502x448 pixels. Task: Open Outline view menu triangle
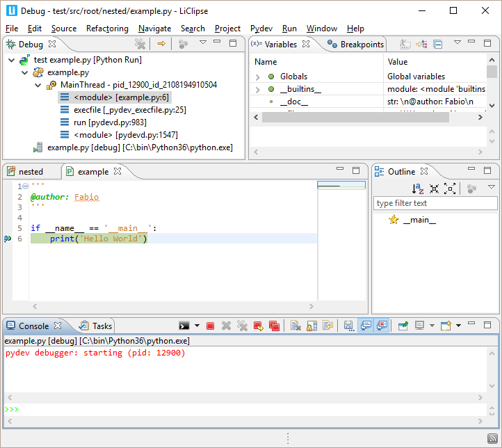tap(491, 187)
